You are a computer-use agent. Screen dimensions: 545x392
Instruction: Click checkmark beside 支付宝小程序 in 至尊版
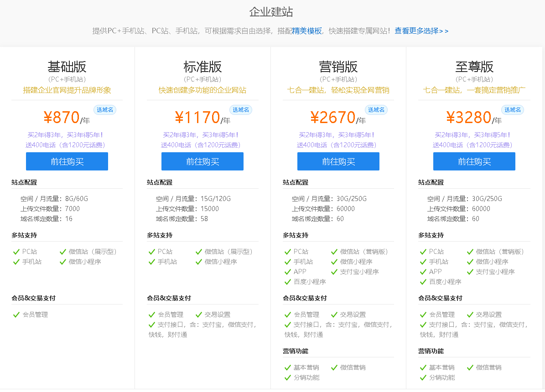tap(470, 272)
